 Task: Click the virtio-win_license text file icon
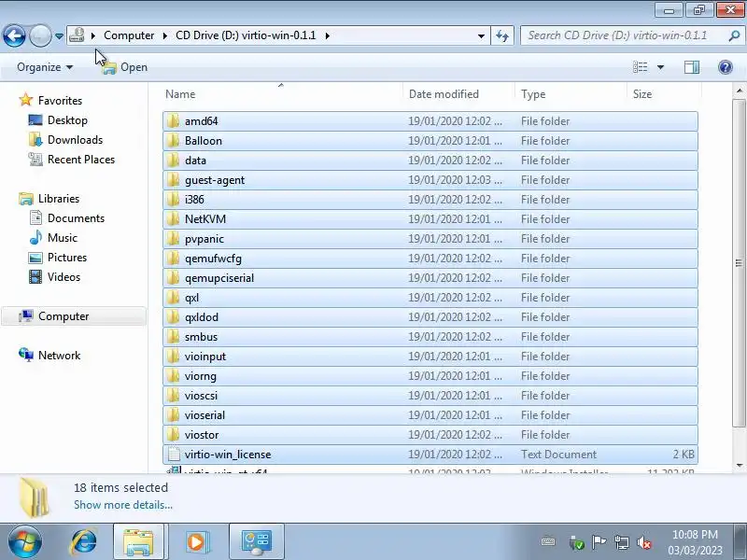tap(174, 455)
